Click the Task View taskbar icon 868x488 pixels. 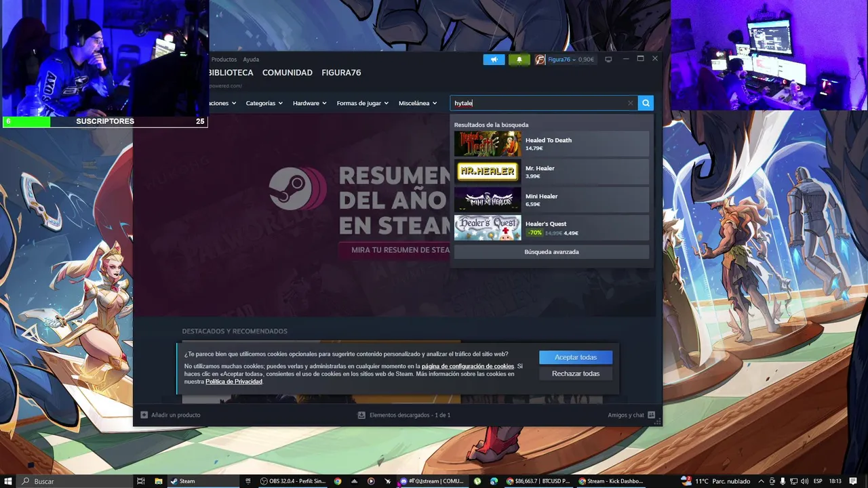[141, 481]
